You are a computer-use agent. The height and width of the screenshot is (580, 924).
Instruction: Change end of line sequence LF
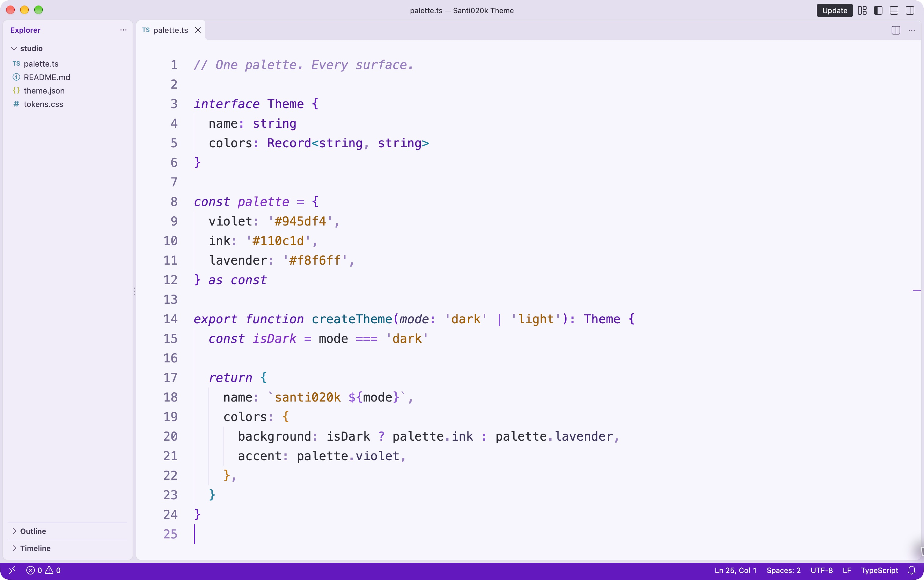click(846, 571)
